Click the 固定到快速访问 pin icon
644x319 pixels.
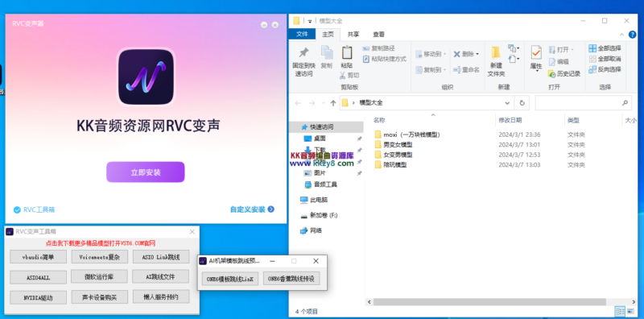point(304,53)
